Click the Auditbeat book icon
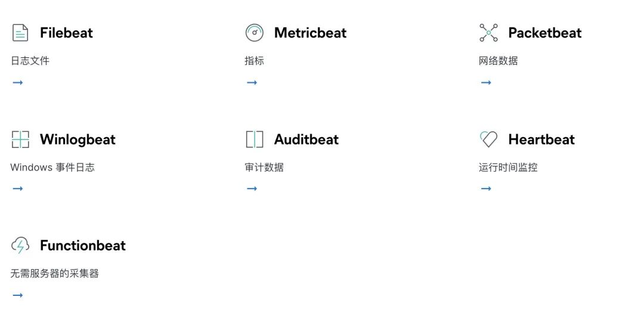Image resolution: width=644 pixels, height=315 pixels. coord(254,139)
